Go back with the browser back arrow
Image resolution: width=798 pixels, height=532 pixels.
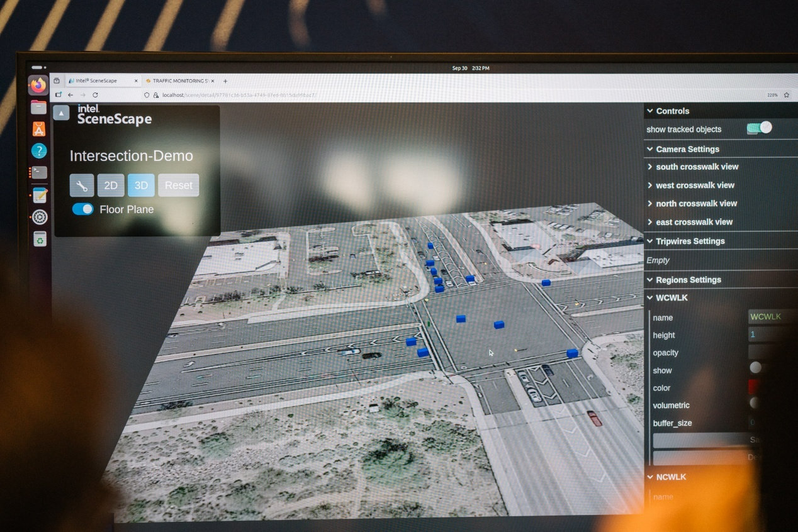click(x=70, y=95)
